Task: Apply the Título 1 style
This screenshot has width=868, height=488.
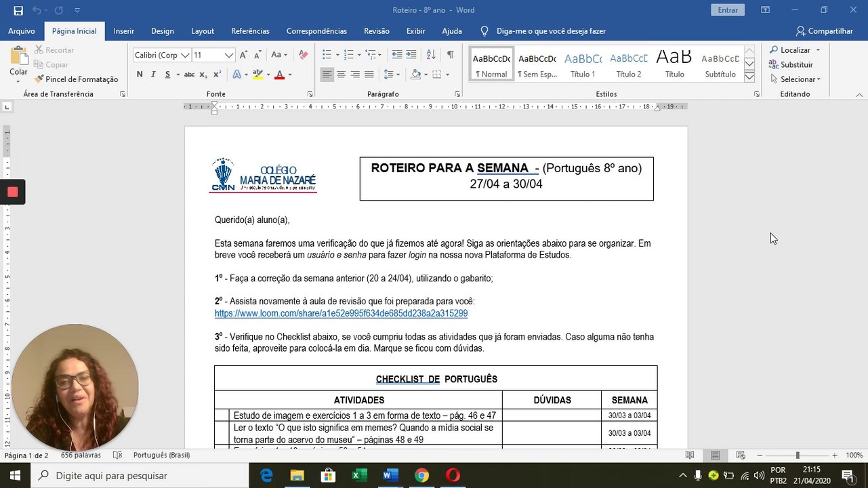Action: [x=583, y=64]
